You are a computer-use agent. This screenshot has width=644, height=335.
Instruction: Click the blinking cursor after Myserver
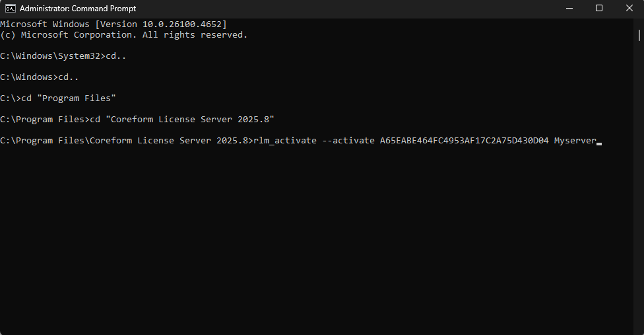coord(599,143)
